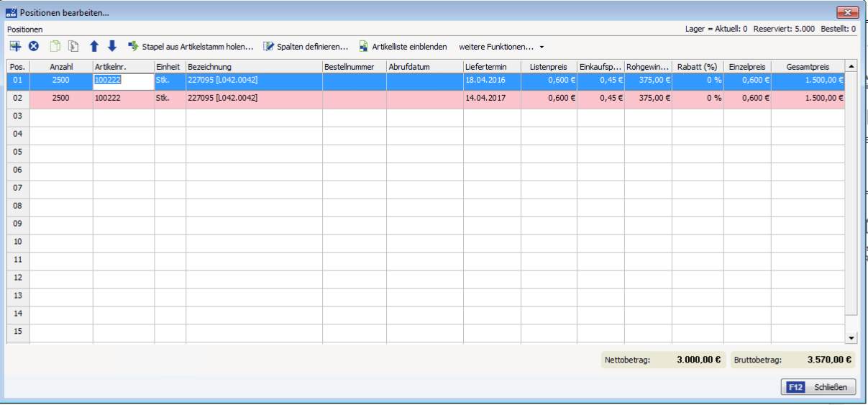This screenshot has width=868, height=405.
Task: Click Rabatt 0 % in row 01
Action: point(698,81)
